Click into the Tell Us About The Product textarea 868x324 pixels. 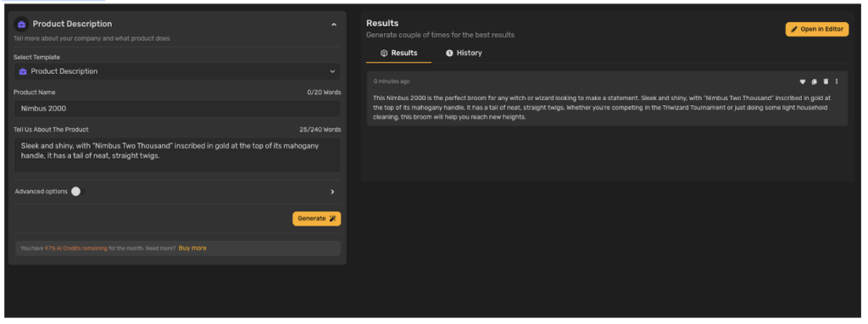(x=177, y=155)
